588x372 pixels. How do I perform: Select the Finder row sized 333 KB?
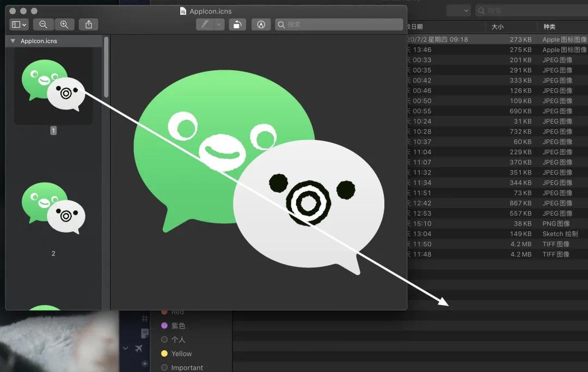pyautogui.click(x=498, y=80)
